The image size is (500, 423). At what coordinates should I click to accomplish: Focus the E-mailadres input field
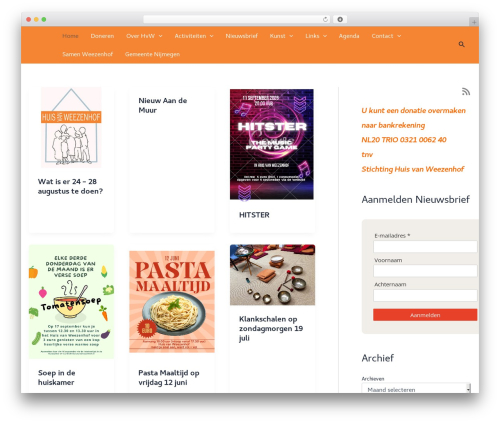[x=425, y=247]
